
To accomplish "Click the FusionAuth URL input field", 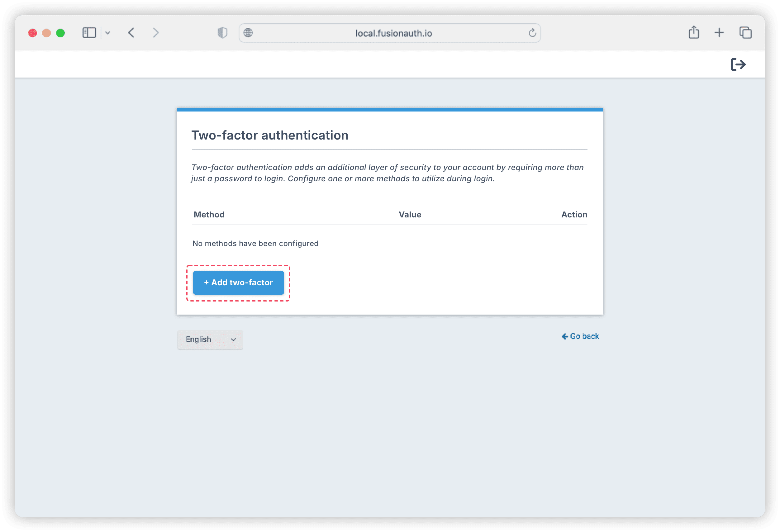I will click(x=390, y=33).
